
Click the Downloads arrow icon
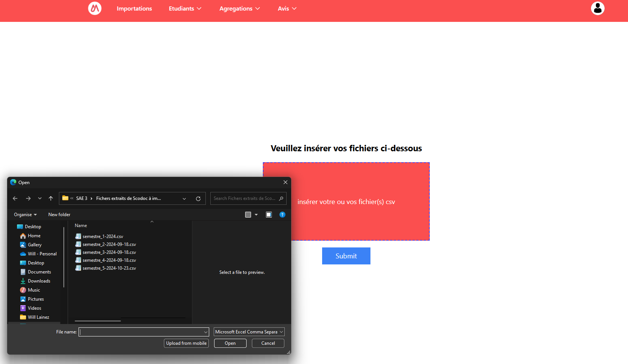pos(23,281)
